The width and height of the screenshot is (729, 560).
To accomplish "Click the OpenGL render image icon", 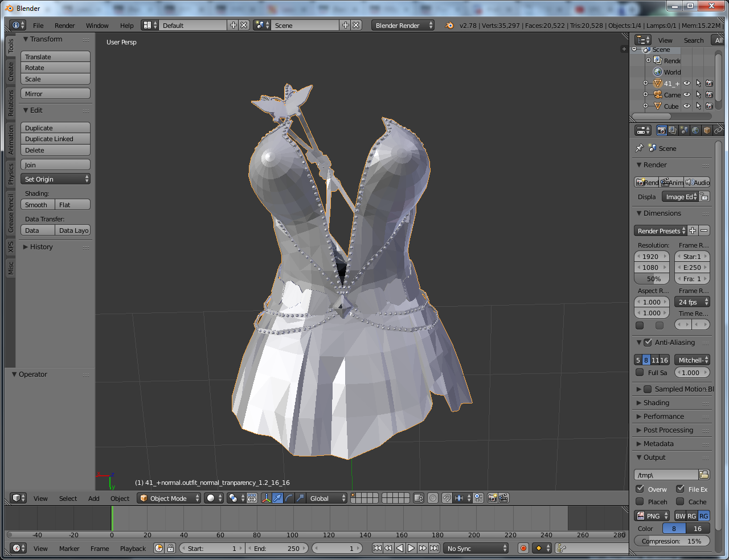I will point(493,498).
